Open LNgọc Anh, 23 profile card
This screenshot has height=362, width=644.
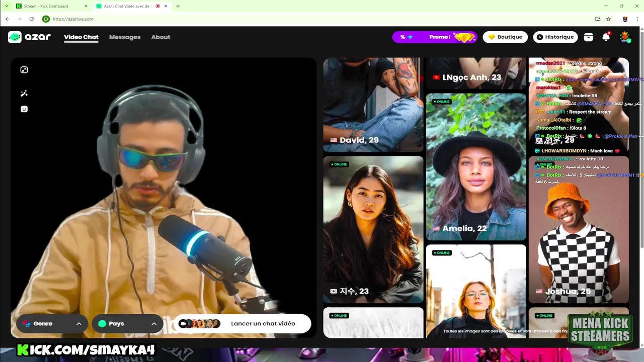click(476, 73)
